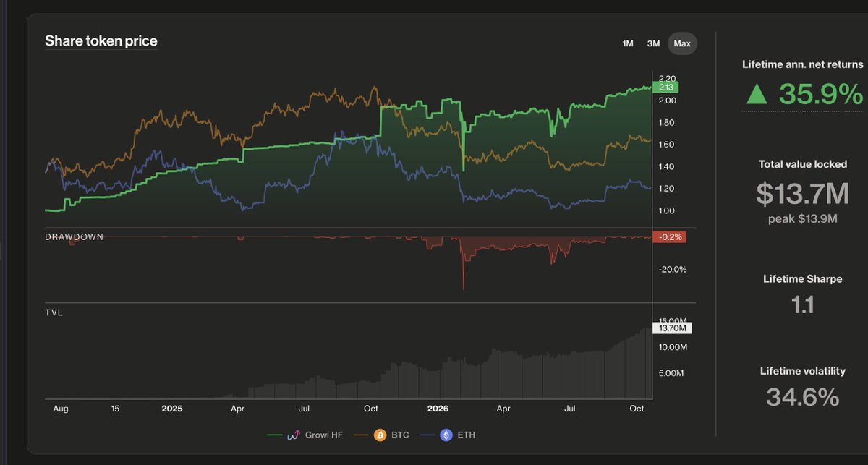Click the Lifetime Sharpe label
868x465 pixels.
click(802, 278)
